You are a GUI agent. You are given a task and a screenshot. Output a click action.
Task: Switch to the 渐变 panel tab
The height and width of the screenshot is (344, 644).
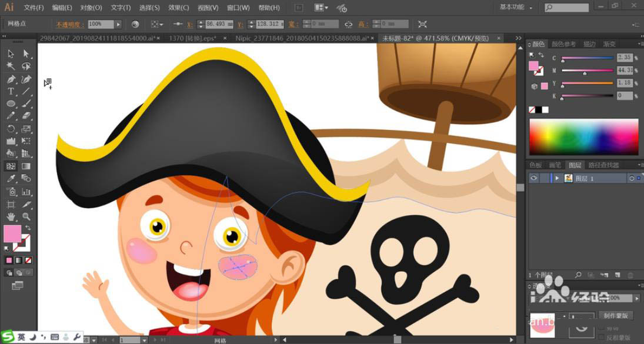tap(609, 44)
